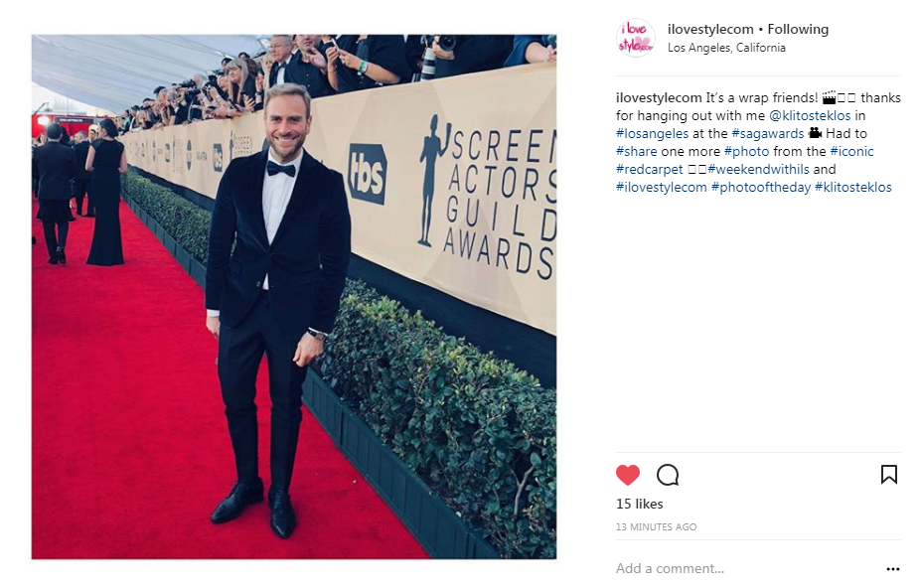Open the #iconic hashtag
921x588 pixels.
[x=851, y=151]
